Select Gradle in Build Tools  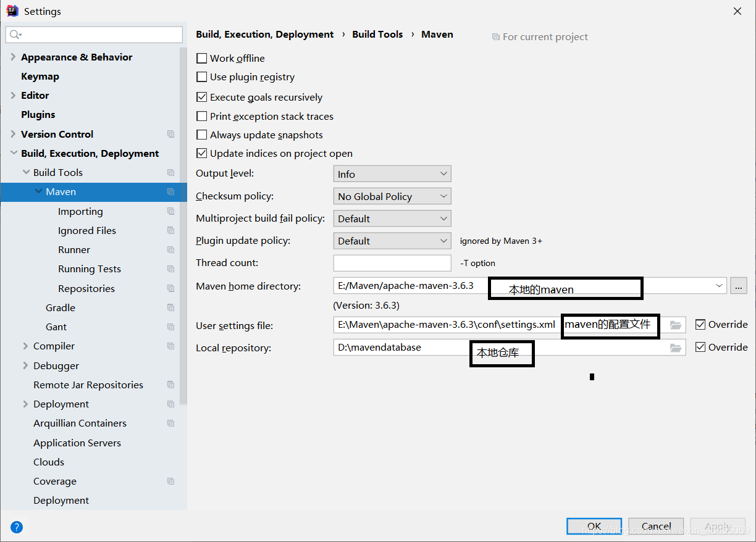61,307
